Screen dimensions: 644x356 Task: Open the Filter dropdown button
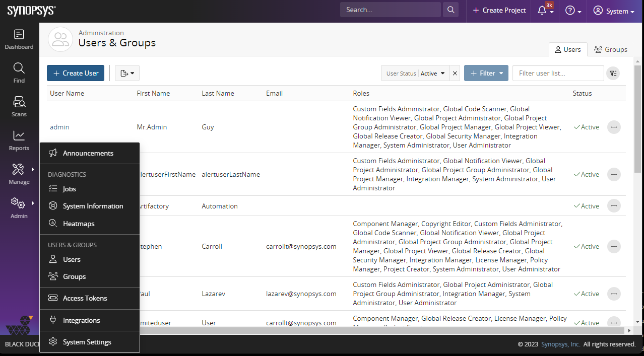coord(486,73)
